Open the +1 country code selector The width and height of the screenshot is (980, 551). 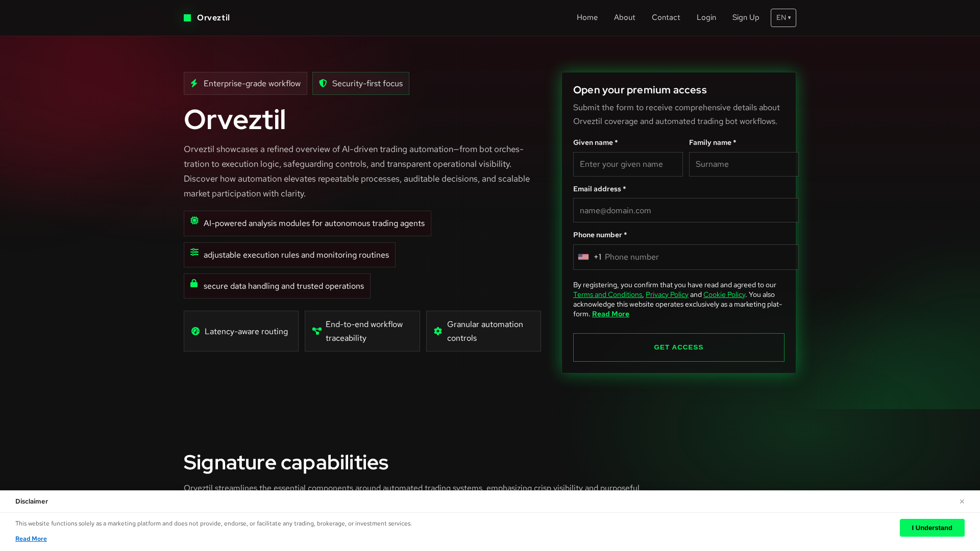click(x=590, y=257)
